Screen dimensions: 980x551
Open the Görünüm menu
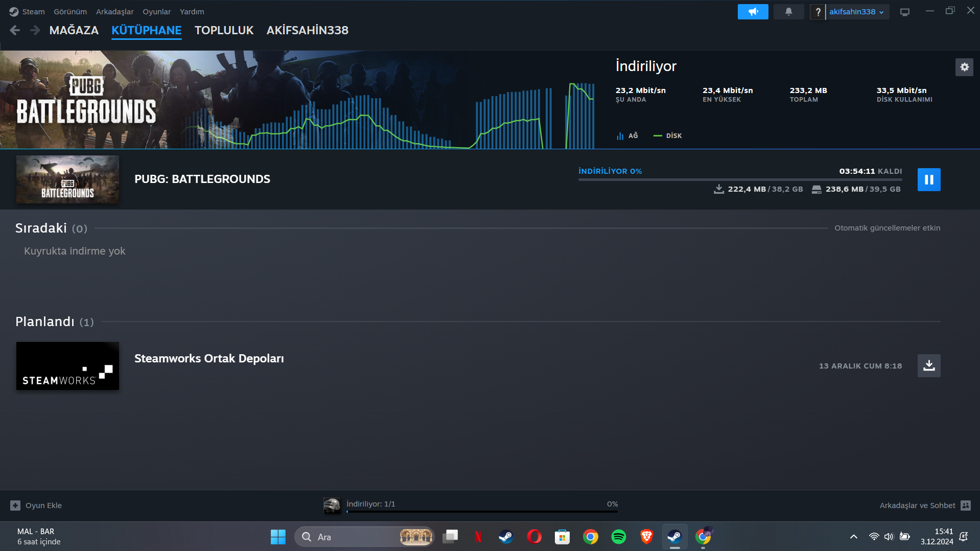tap(71, 12)
